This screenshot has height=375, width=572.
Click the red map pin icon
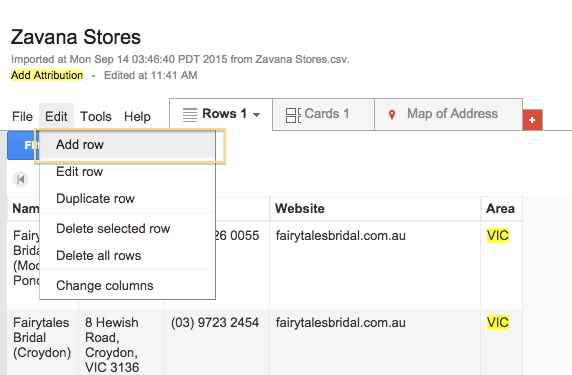[392, 115]
